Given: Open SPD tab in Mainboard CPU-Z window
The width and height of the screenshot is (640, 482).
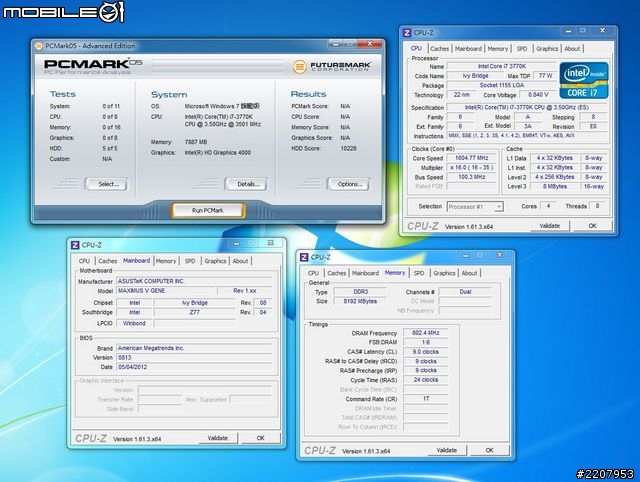Looking at the screenshot, I should pyautogui.click(x=190, y=261).
